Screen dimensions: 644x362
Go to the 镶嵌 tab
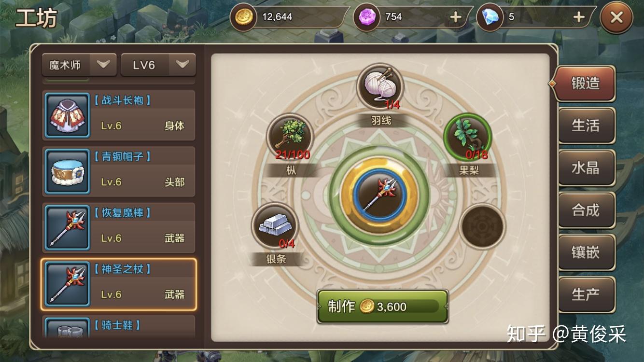[x=587, y=252]
